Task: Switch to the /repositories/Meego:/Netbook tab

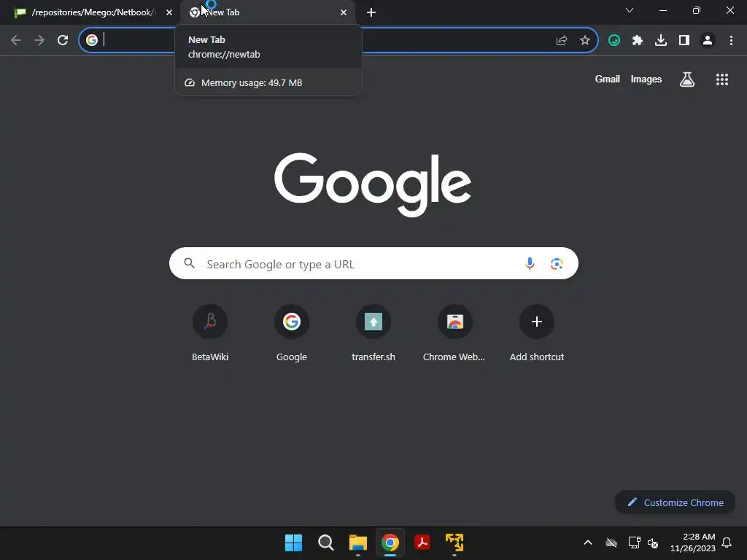Action: 93,12
